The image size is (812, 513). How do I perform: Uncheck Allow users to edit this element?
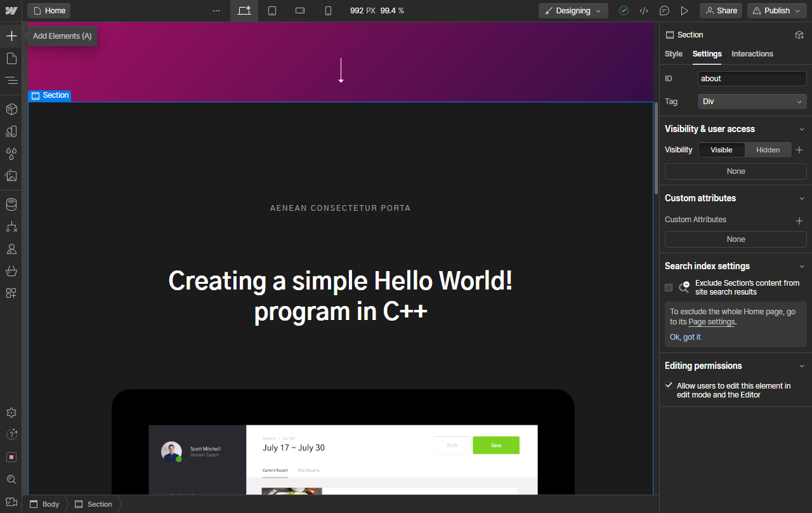coord(669,385)
